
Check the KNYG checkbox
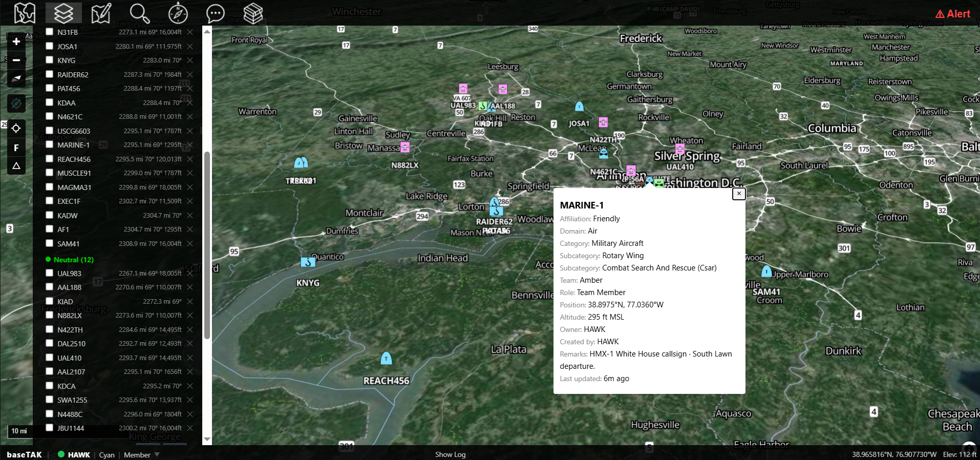50,60
